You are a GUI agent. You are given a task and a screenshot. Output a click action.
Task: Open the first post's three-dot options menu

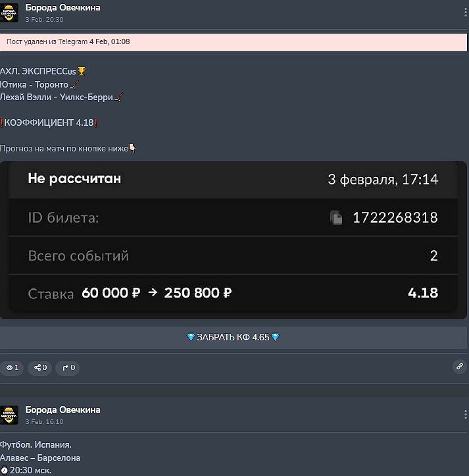(x=465, y=13)
